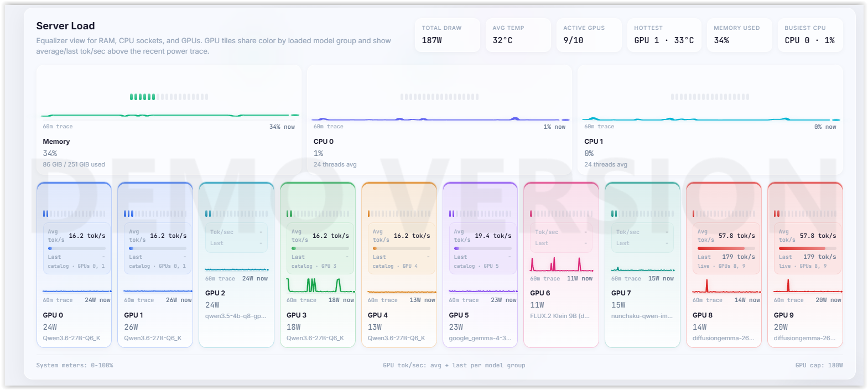The width and height of the screenshot is (868, 390).
Task: Click the '19.4 tok/s' average on GPU 5
Action: [493, 236]
